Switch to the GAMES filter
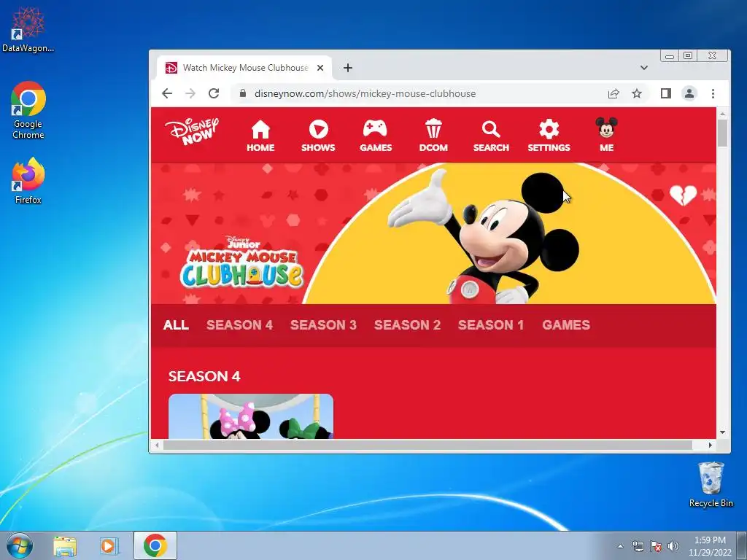Viewport: 747px width, 560px height. 566,324
